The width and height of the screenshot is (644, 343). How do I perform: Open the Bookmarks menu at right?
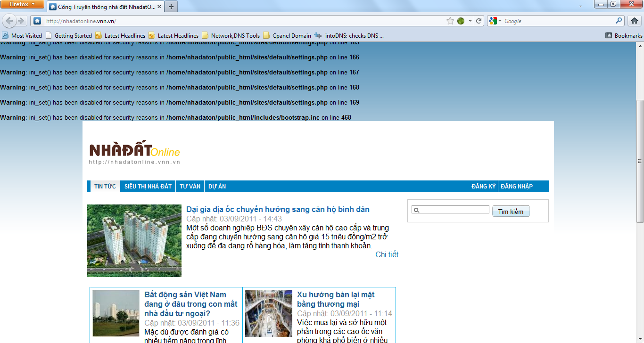point(624,35)
